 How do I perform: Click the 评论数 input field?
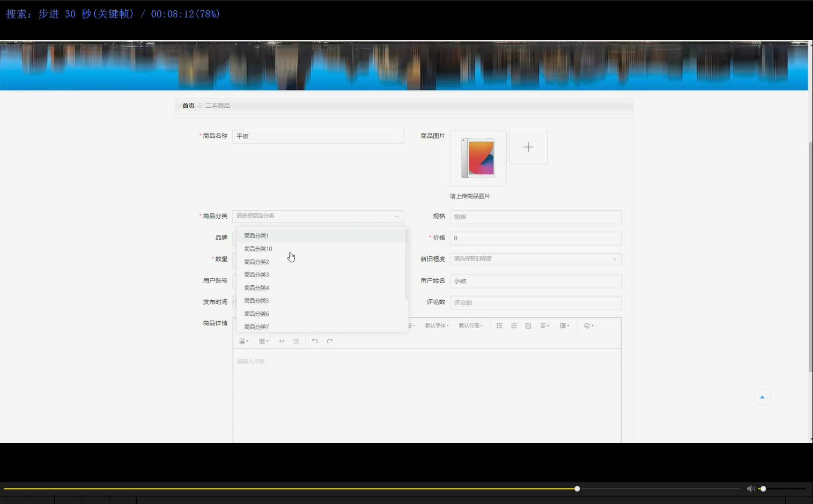click(x=535, y=302)
